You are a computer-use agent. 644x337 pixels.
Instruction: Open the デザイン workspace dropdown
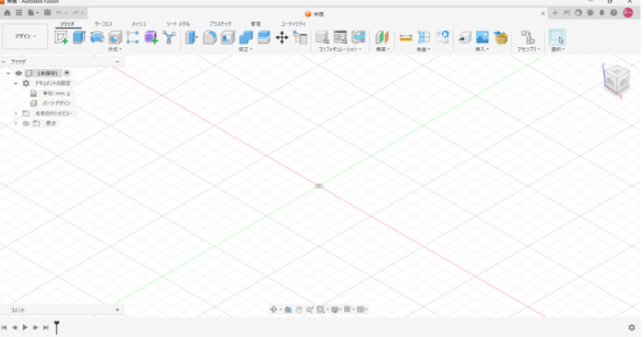[x=25, y=37]
